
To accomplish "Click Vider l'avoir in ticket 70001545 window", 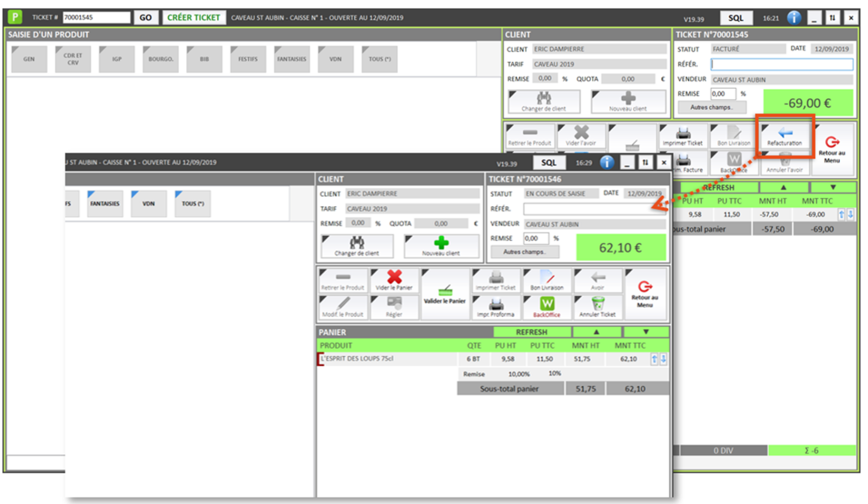I will pyautogui.click(x=581, y=136).
